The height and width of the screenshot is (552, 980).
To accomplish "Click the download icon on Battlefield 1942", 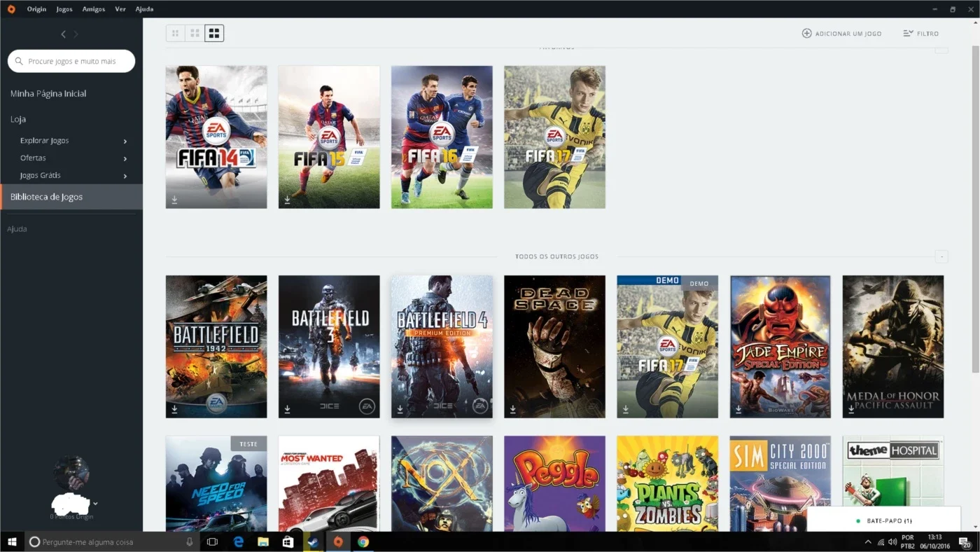I will tap(174, 409).
